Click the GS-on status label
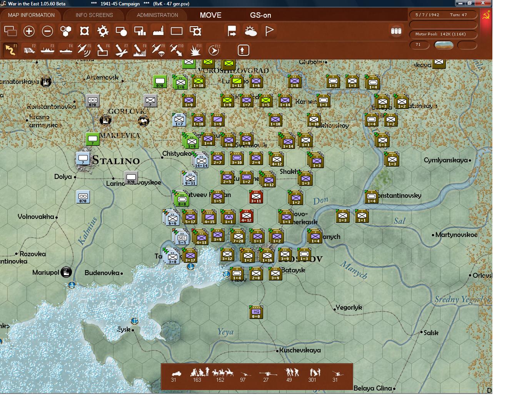Image resolution: width=532 pixels, height=399 pixels. [x=260, y=15]
